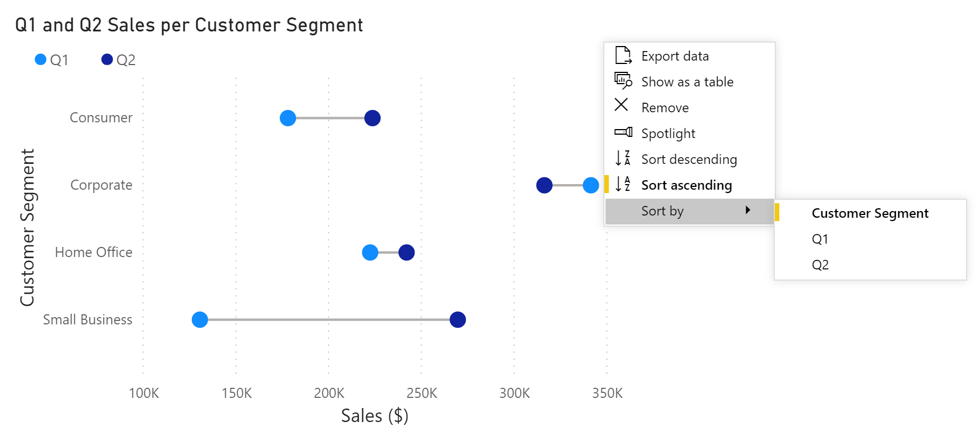Click Remove to delete the visual
The image size is (980, 440).
[x=665, y=107]
